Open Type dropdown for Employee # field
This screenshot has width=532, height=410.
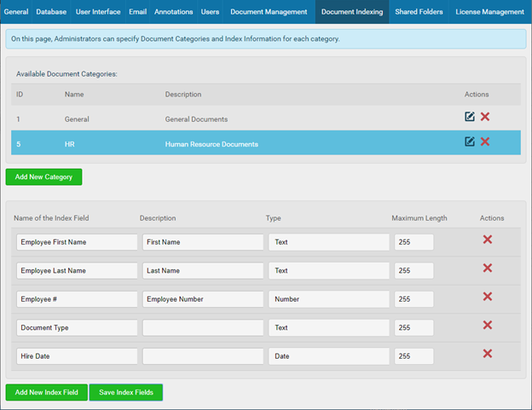pyautogui.click(x=328, y=299)
